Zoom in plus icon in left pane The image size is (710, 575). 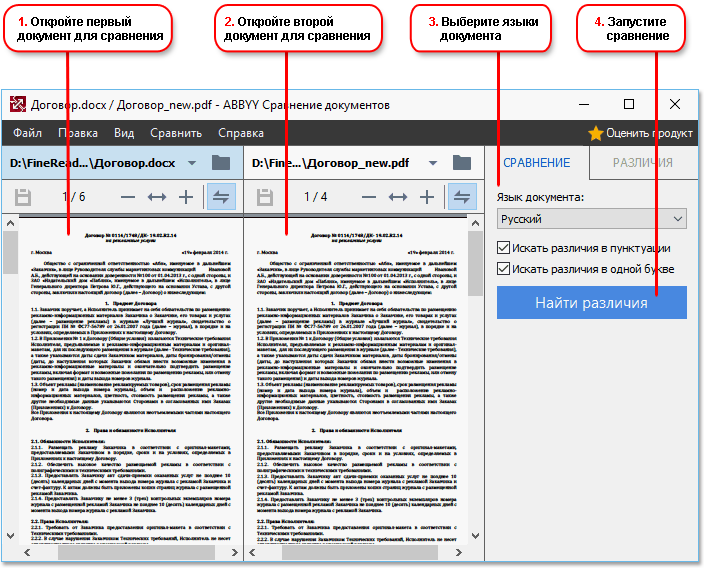point(186,197)
